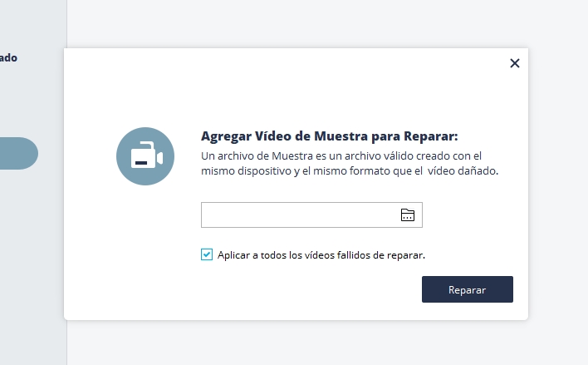Click the gray background right of the dialog
Image resolution: width=588 pixels, height=365 pixels.
pos(557,183)
